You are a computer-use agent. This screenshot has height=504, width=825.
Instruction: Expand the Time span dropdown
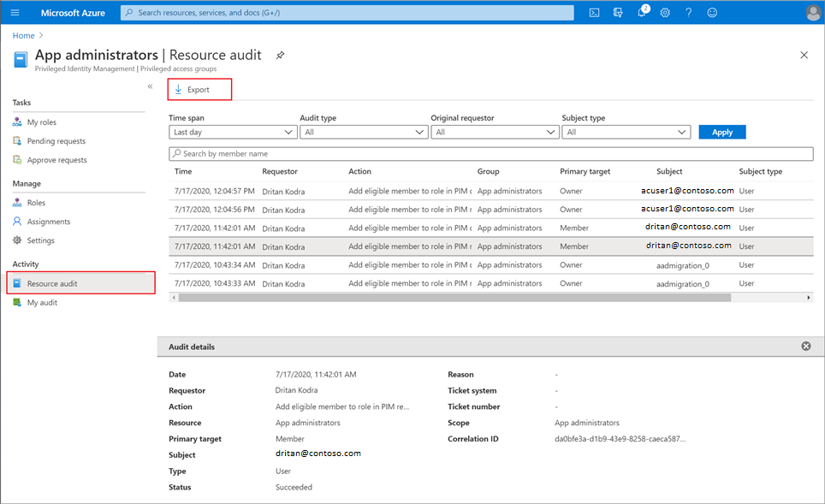click(232, 132)
